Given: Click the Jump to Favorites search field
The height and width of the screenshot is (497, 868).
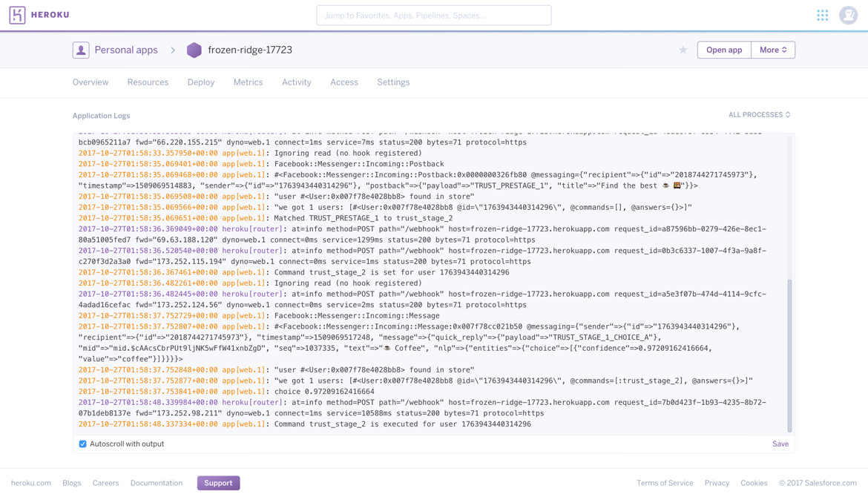Looking at the screenshot, I should pyautogui.click(x=434, y=16).
